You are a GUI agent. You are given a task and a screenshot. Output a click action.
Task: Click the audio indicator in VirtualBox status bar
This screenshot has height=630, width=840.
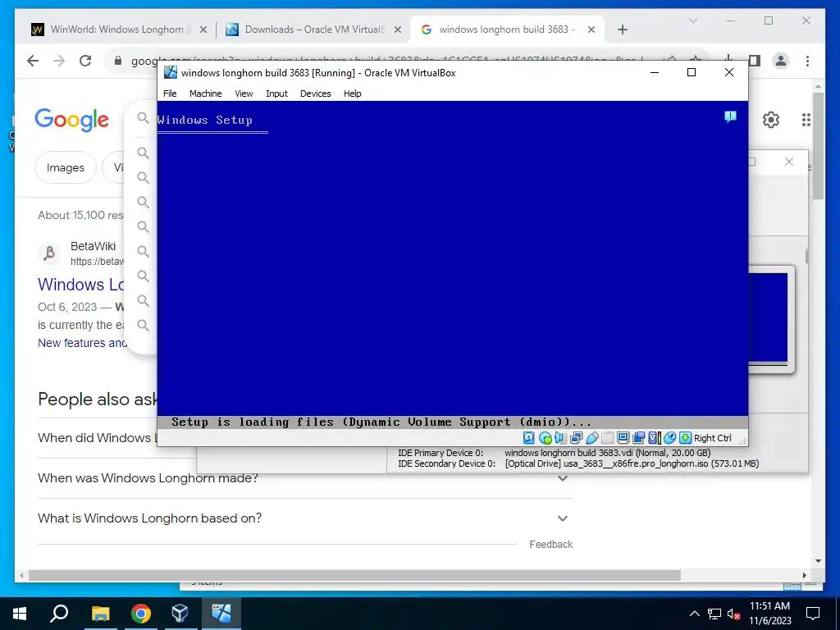point(560,438)
